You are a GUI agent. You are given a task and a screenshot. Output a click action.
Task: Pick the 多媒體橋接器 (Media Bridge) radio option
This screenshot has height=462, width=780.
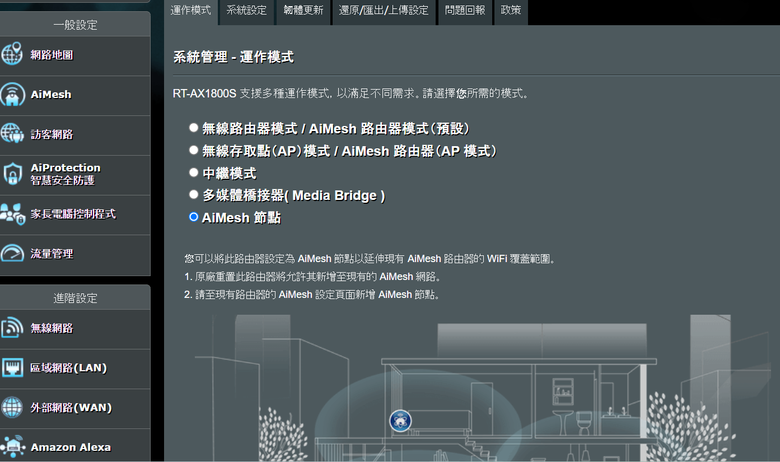194,194
